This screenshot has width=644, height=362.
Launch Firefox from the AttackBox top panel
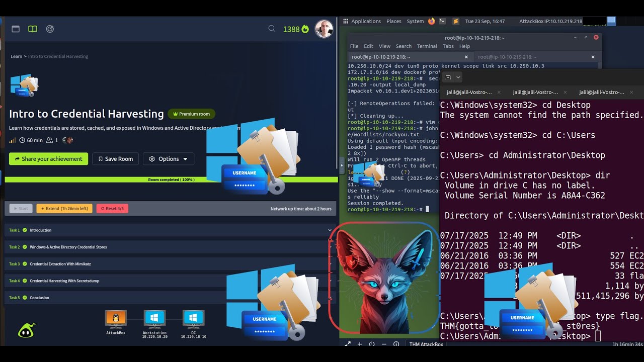432,21
